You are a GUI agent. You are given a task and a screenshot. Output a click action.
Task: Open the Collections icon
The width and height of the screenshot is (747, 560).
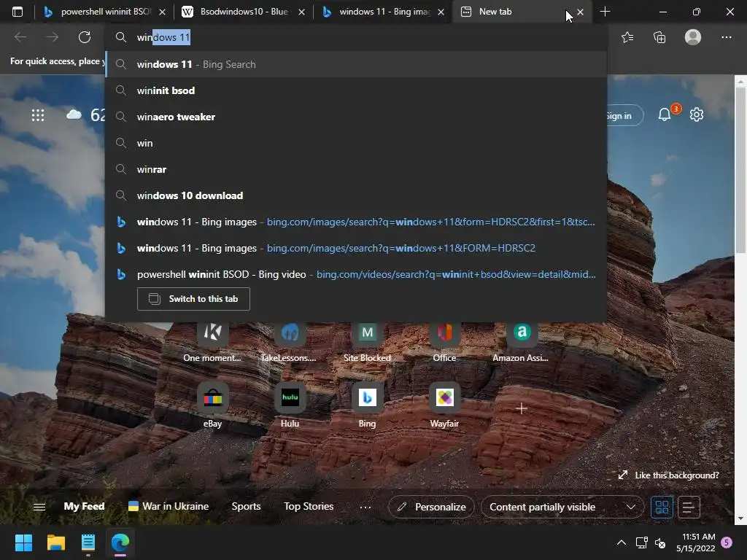pos(659,37)
